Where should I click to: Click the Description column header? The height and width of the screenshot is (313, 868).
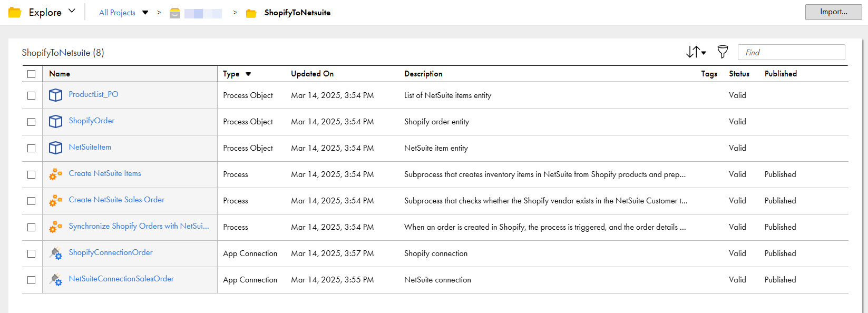point(423,74)
